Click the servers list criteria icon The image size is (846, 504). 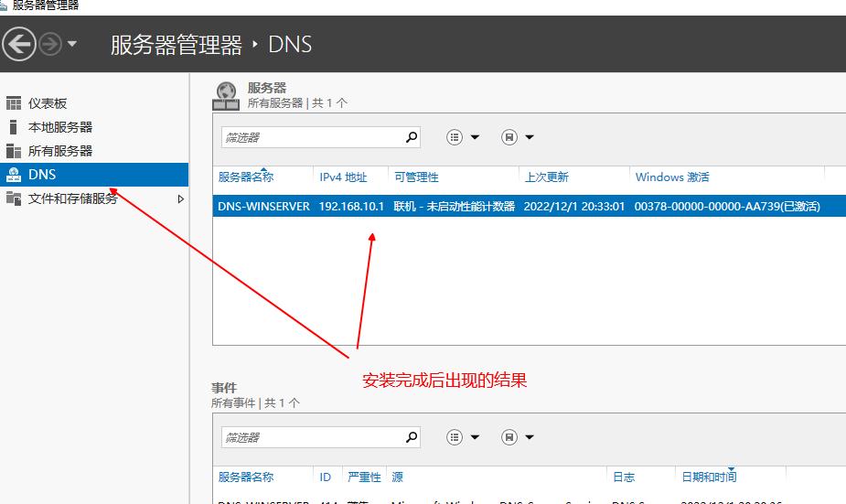tap(455, 137)
